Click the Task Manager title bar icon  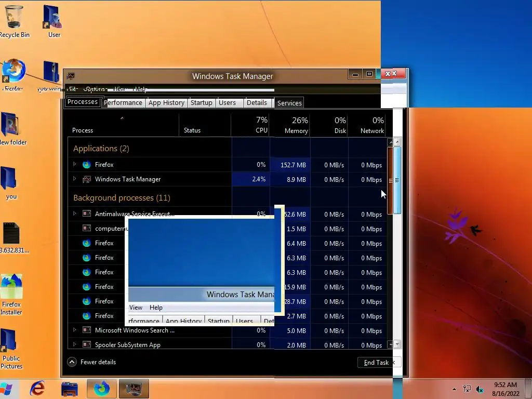(71, 76)
